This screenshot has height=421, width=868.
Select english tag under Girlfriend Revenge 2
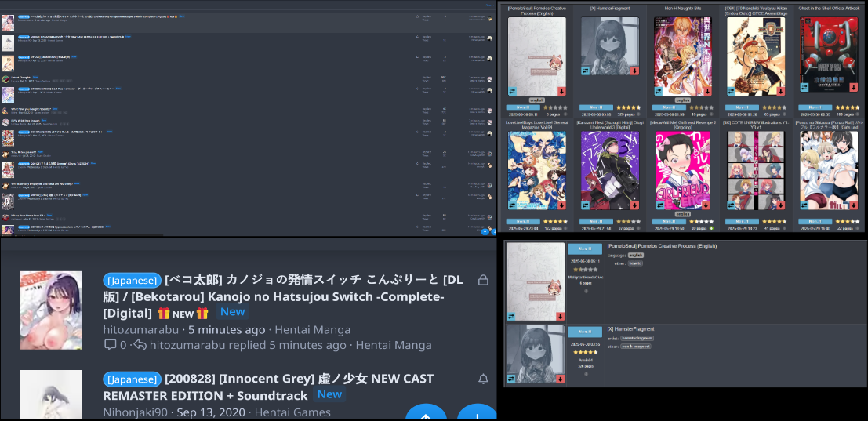pyautogui.click(x=683, y=214)
